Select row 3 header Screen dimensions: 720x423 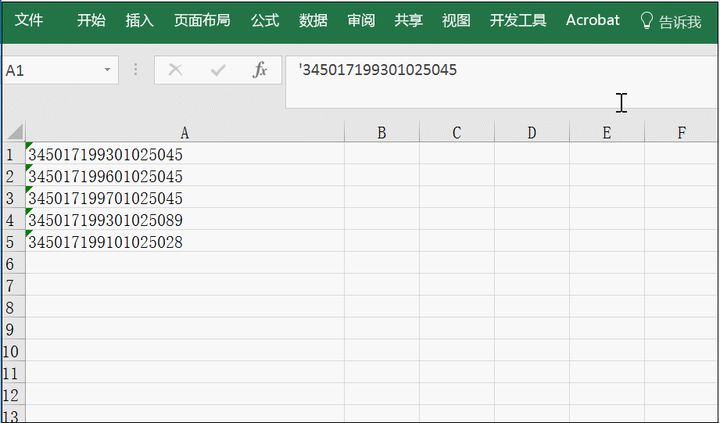10,198
